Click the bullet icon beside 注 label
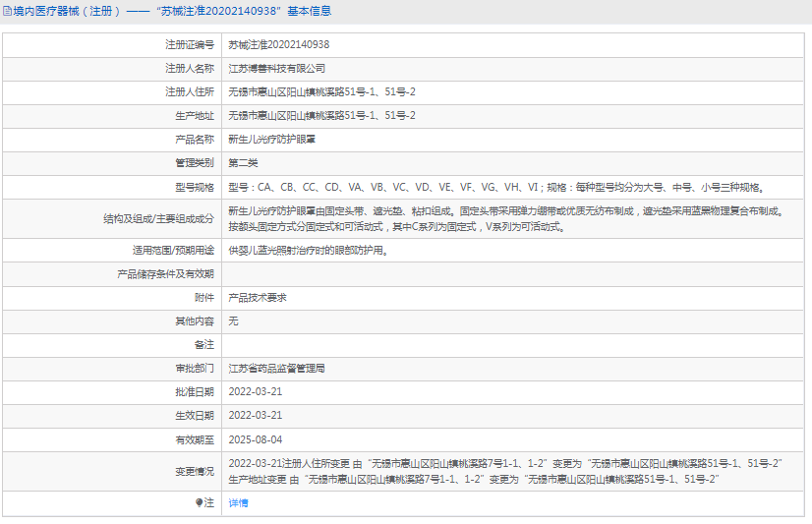812x524 pixels. click(199, 502)
